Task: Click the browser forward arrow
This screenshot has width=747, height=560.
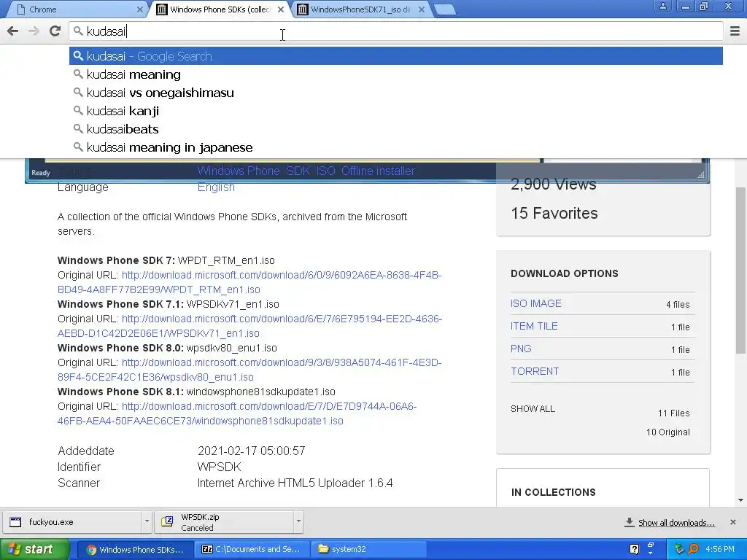Action: 34,31
